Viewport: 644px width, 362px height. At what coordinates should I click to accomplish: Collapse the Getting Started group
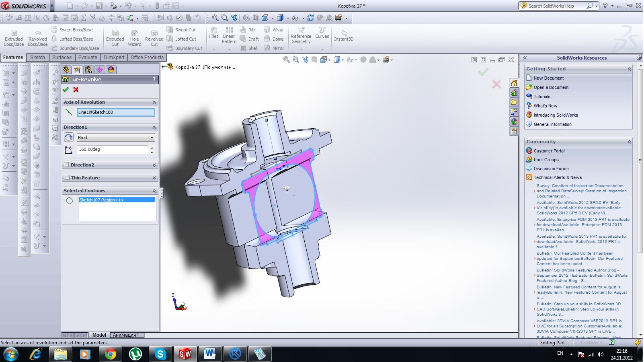tap(629, 69)
